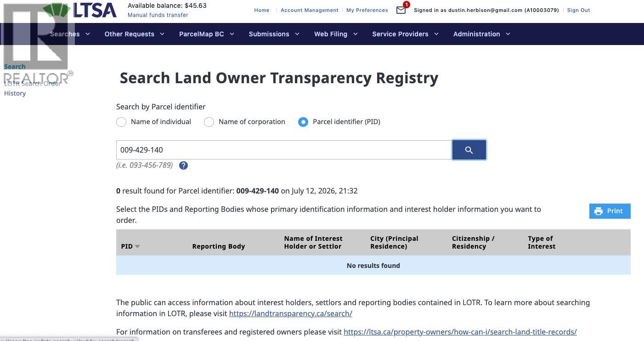Open the Administration menu

[x=481, y=34]
